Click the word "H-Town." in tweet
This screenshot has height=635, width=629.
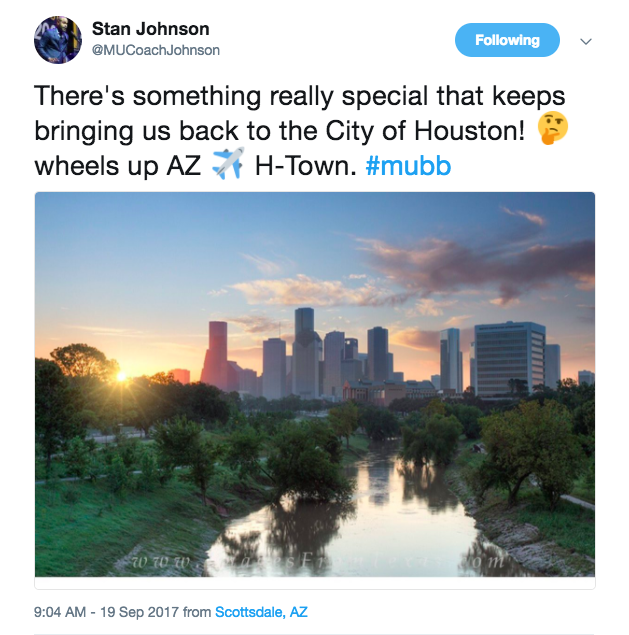[x=306, y=166]
